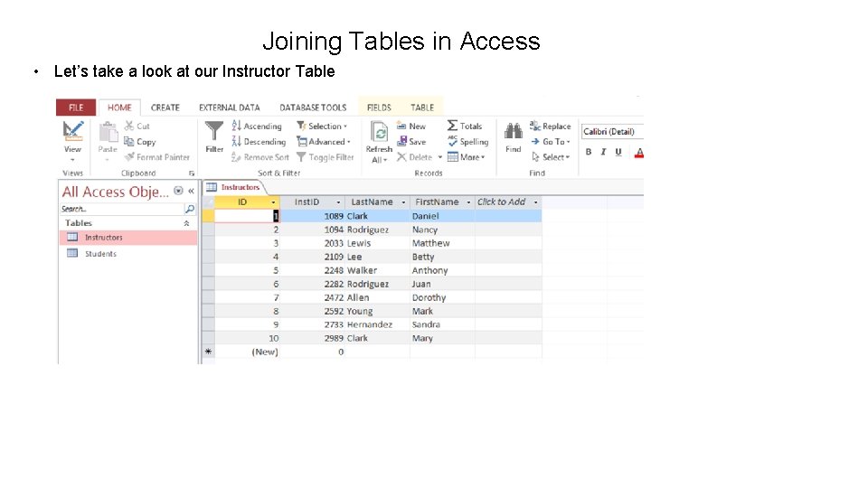Image resolution: width=868 pixels, height=488 pixels.
Task: Expand the Clipboard group dialog launcher
Action: [x=192, y=174]
